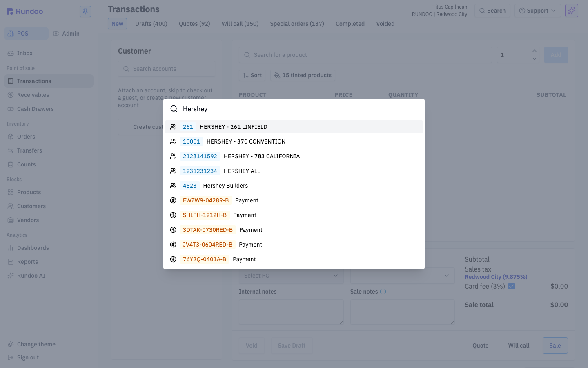Open the dropdown next to Select PO
The height and width of the screenshot is (368, 588).
[402, 276]
